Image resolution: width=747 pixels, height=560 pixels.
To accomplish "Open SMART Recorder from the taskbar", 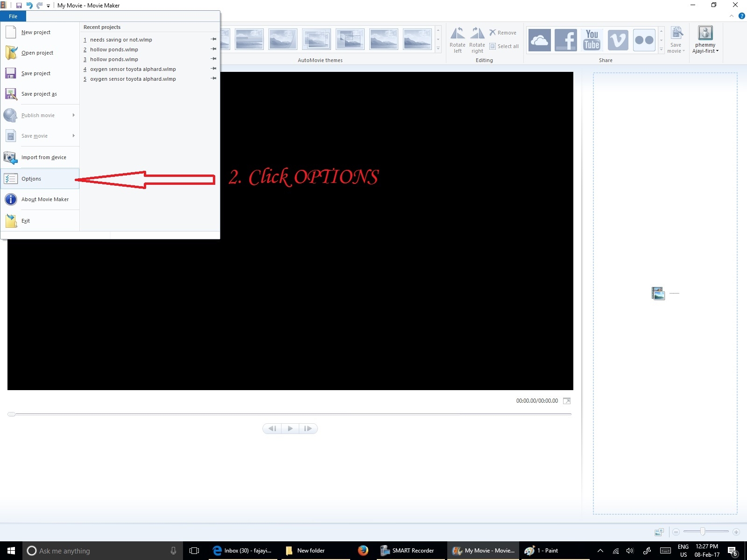I will click(x=407, y=551).
